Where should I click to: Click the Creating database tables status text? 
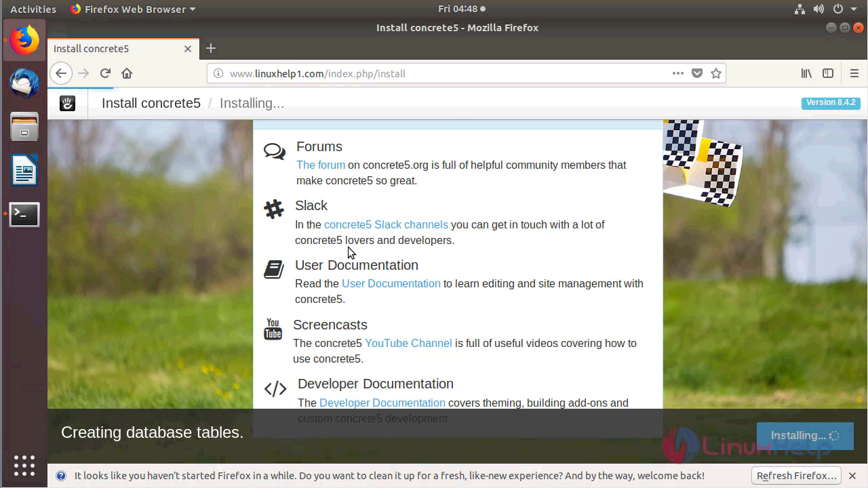pos(152,432)
